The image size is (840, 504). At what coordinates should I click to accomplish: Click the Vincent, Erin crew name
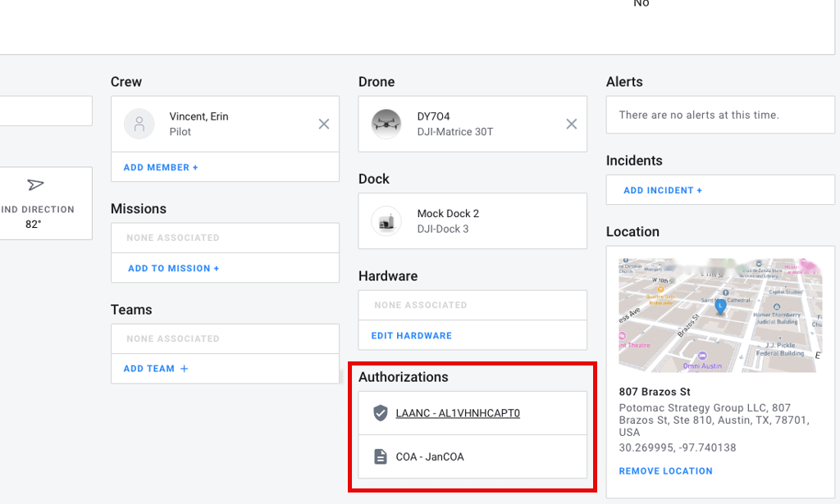pos(199,116)
